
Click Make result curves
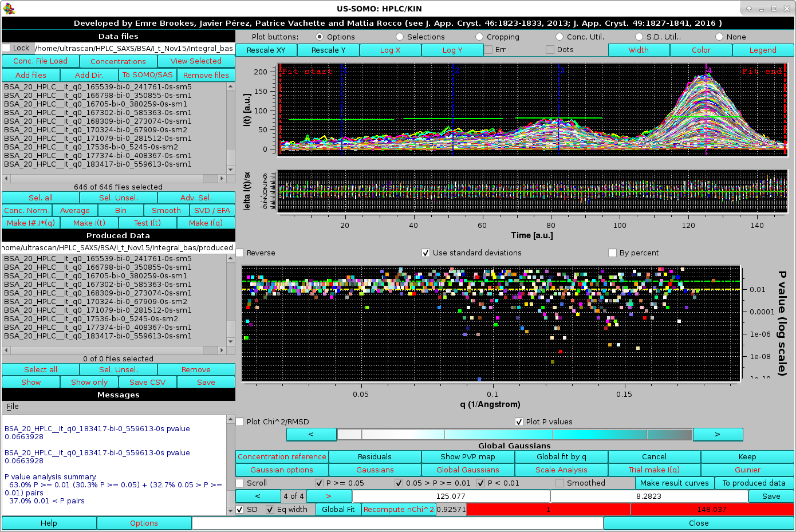[x=675, y=483]
